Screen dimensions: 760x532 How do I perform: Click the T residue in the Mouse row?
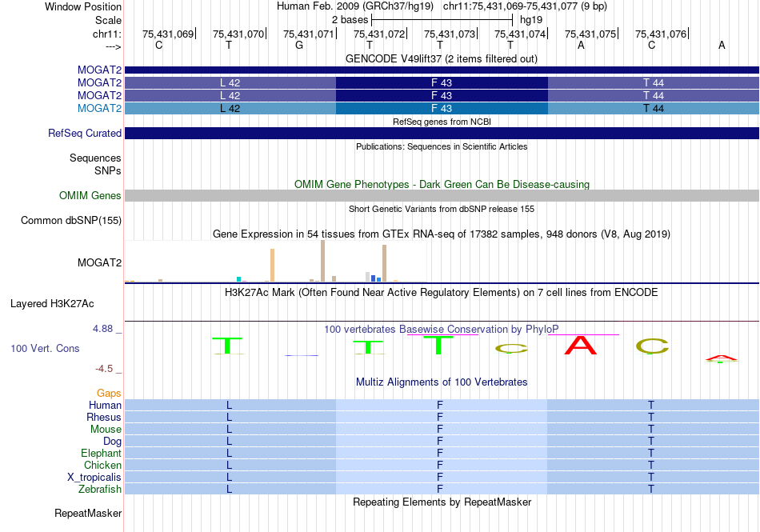click(x=651, y=429)
